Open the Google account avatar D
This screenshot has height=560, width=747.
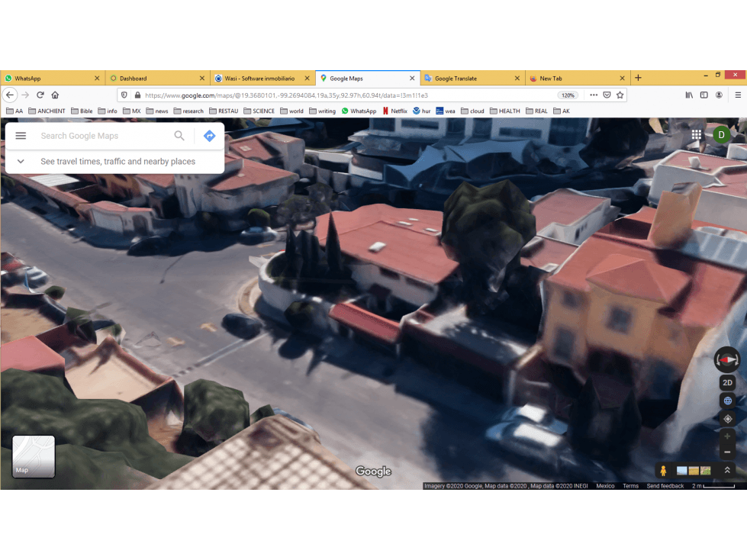(721, 135)
